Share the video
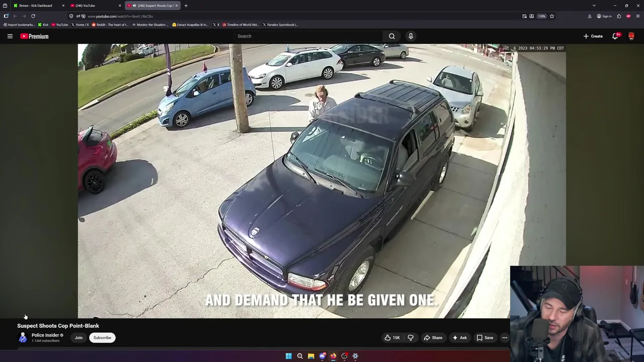This screenshot has width=644, height=362. click(433, 338)
